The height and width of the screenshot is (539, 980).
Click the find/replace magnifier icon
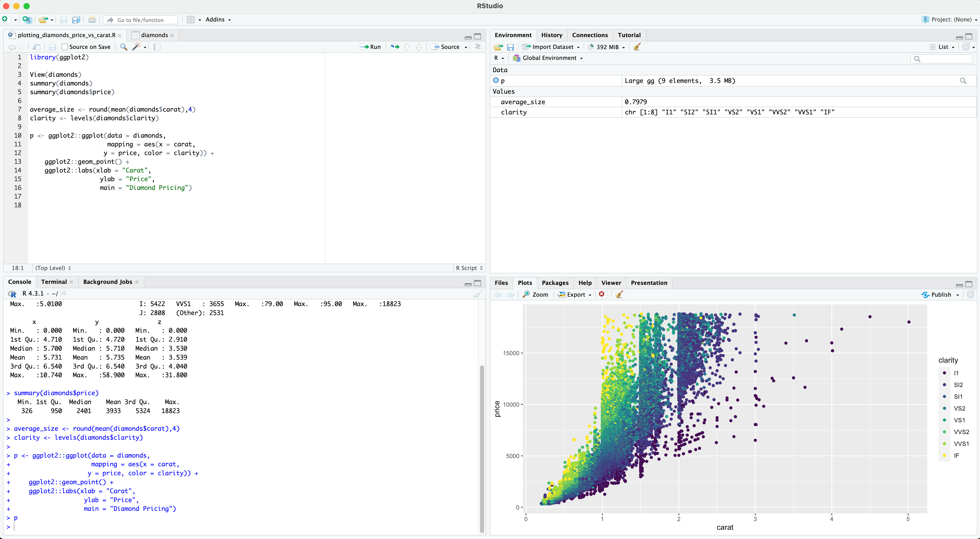[x=123, y=47]
